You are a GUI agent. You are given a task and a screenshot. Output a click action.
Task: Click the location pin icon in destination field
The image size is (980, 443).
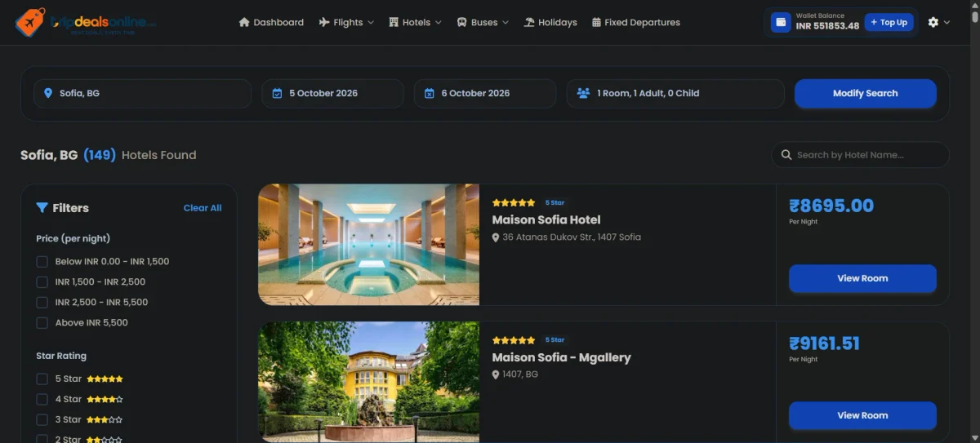[48, 93]
